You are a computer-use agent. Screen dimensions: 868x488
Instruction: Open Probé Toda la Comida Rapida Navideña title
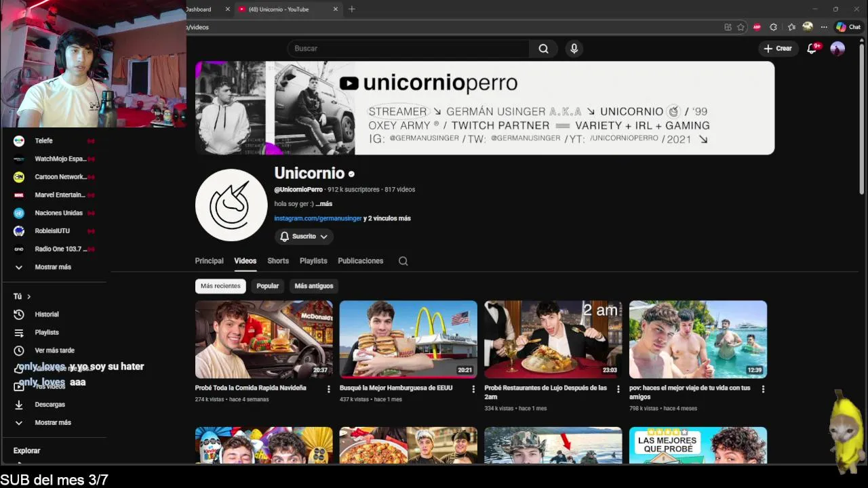tap(251, 388)
